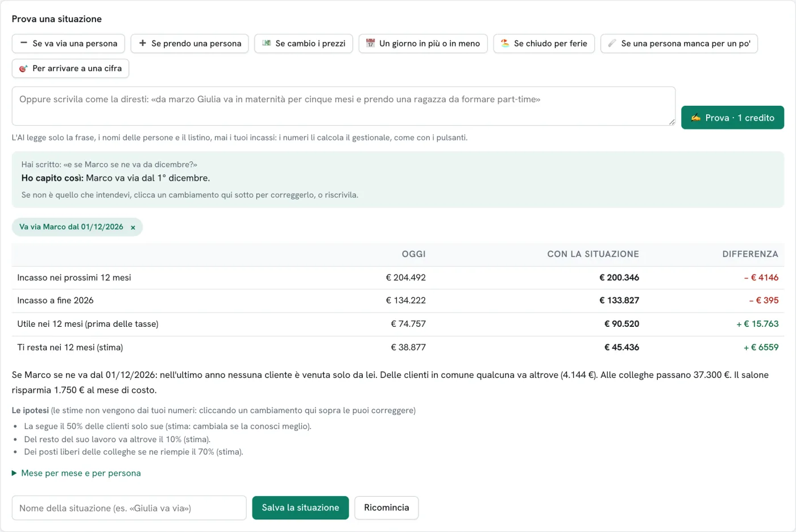Click the row label 'Incasso a fine 2026'
This screenshot has height=532, width=796.
pos(55,300)
